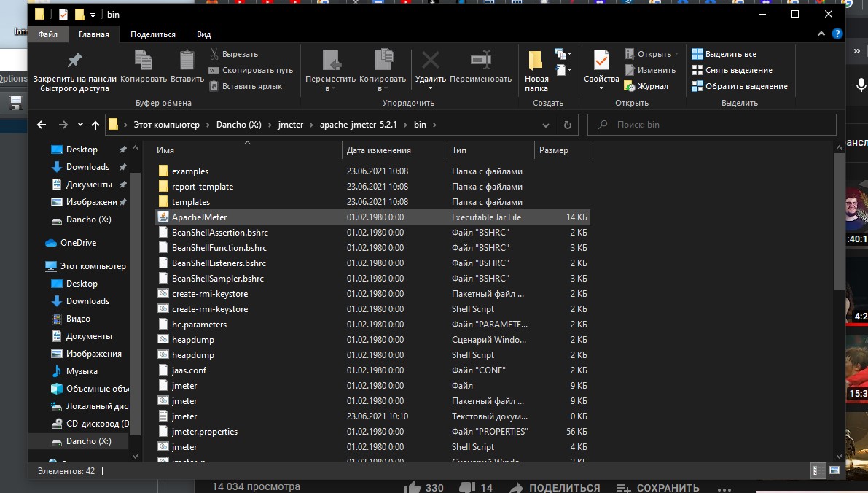Click the red Delete icon
The height and width of the screenshot is (493, 868).
[x=430, y=61]
